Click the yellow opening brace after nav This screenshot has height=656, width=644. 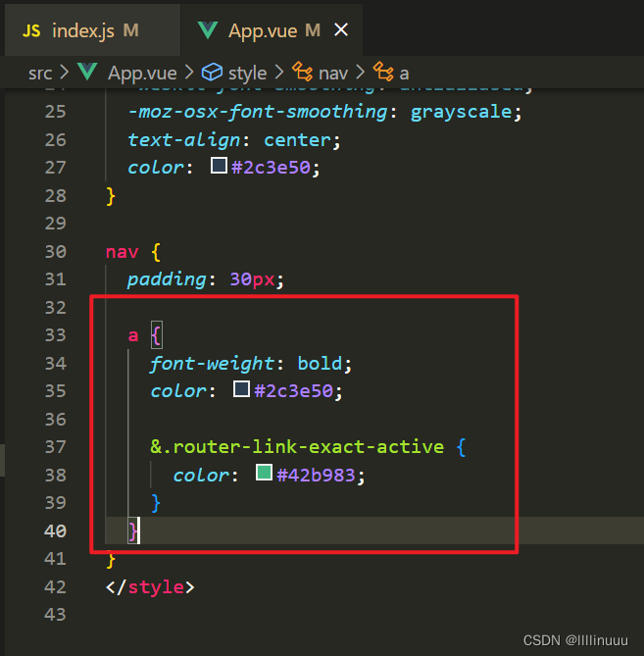tap(156, 252)
